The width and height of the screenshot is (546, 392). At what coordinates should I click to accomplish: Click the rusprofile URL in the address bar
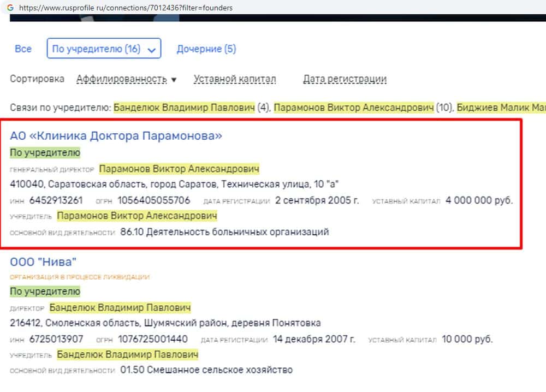coord(126,8)
